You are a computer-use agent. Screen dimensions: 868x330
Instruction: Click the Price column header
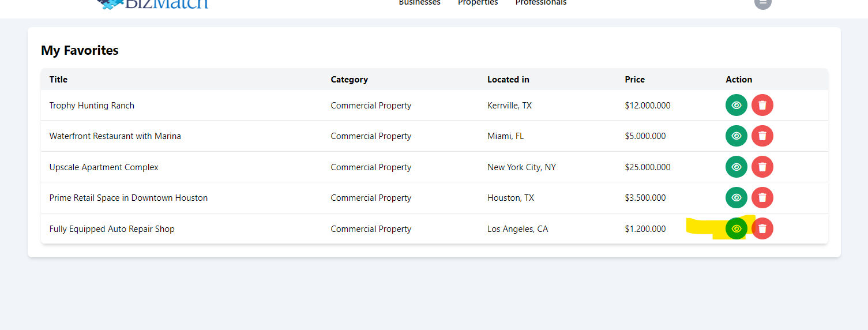click(634, 80)
